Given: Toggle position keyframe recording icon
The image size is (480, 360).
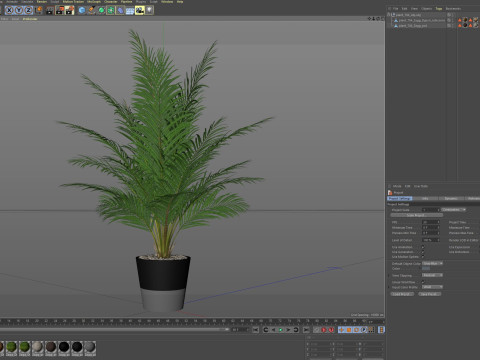Looking at the screenshot, I should tap(341, 330).
